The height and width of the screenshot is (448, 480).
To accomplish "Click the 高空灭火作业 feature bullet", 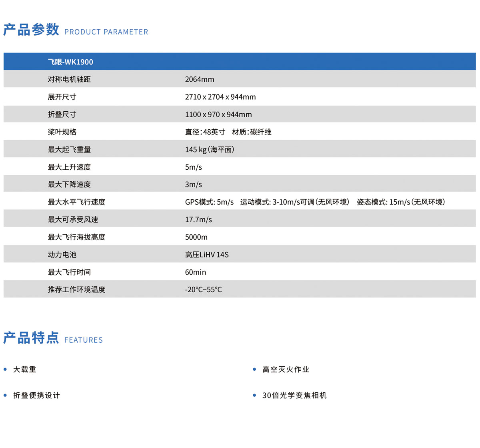I will click(286, 370).
